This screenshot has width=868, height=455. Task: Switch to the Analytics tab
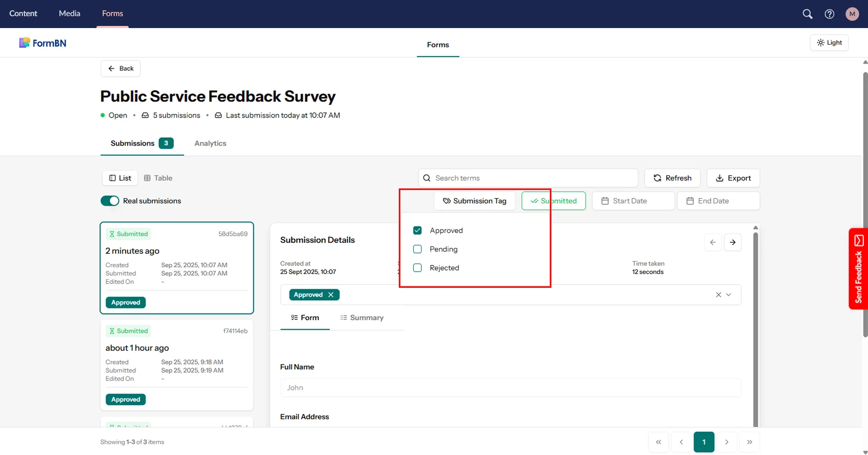coord(210,143)
